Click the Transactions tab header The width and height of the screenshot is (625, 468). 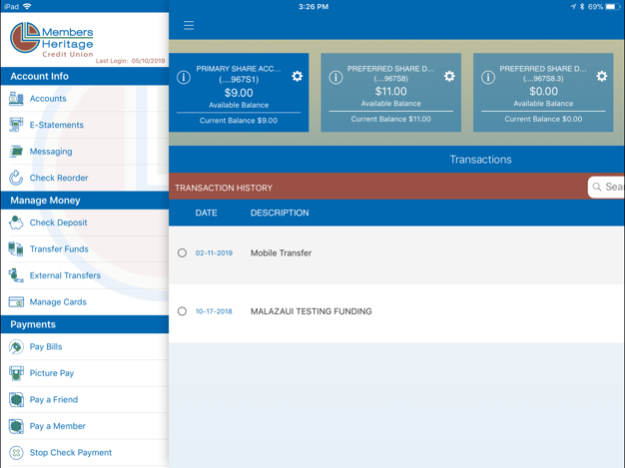point(481,159)
